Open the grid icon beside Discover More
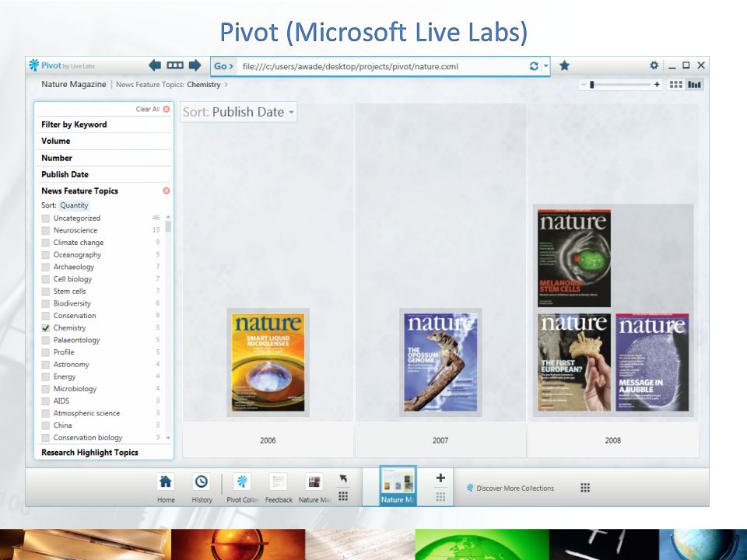 pos(585,488)
